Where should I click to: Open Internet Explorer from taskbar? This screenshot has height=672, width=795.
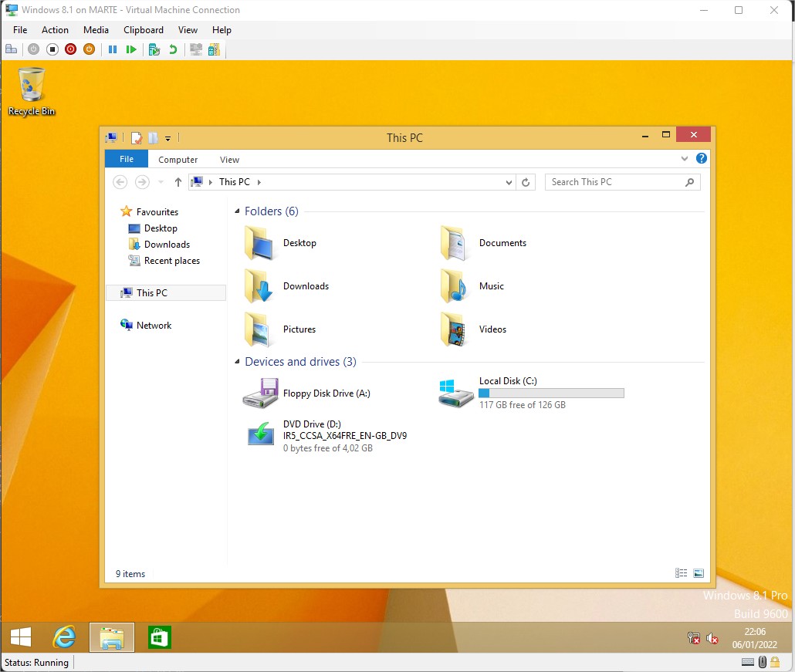64,637
